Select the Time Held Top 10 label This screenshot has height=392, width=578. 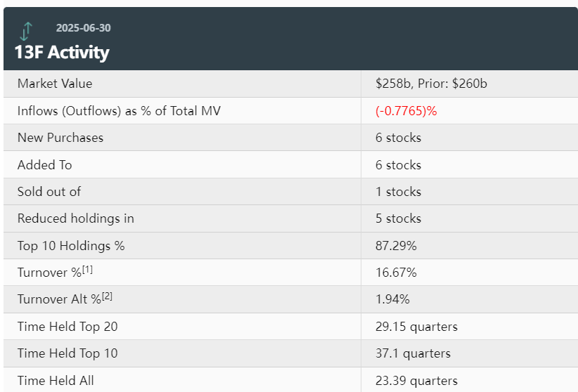coord(68,353)
